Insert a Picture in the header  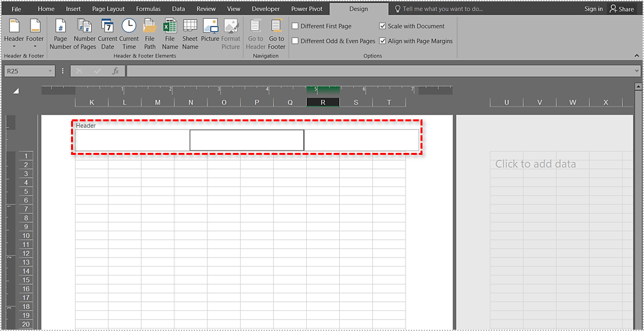[210, 34]
